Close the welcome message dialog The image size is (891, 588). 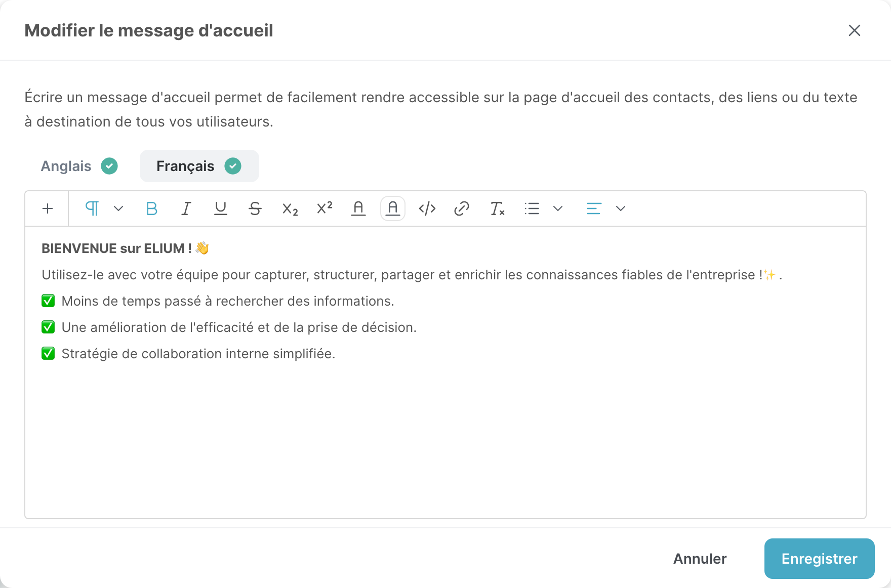pyautogui.click(x=855, y=30)
